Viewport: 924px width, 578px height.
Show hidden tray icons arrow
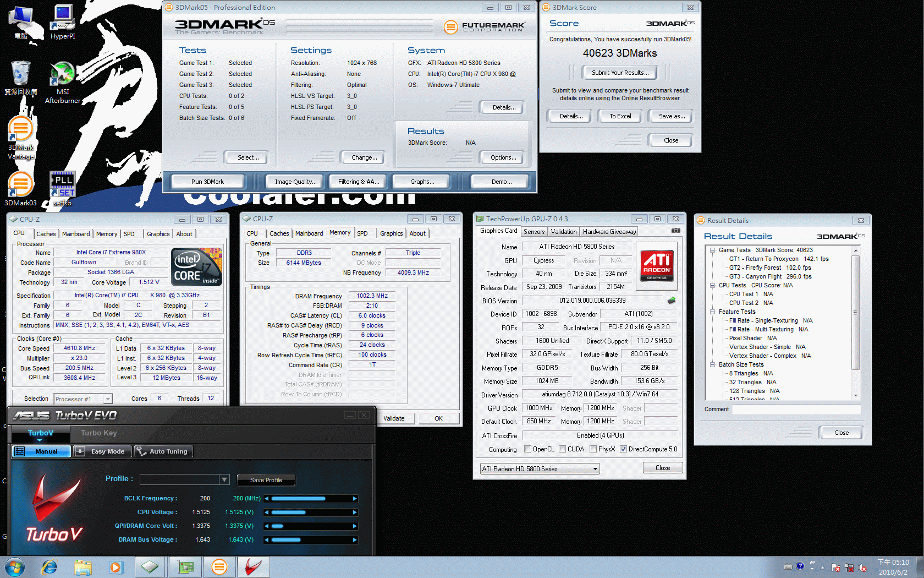(823, 567)
